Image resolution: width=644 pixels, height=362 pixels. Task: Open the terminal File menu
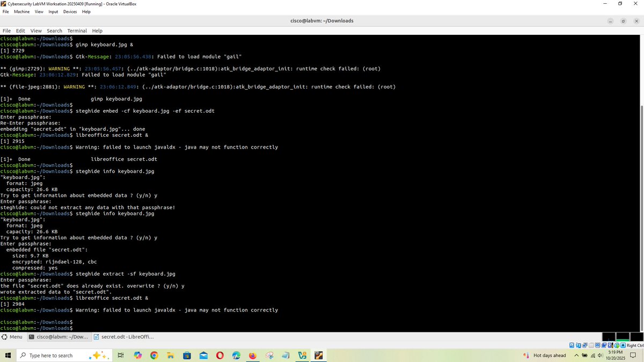[x=6, y=31]
